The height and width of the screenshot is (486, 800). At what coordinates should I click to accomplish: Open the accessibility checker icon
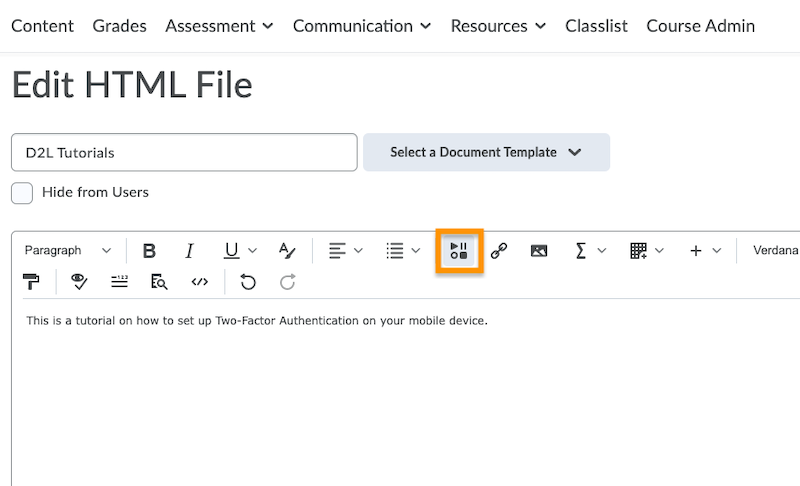79,282
